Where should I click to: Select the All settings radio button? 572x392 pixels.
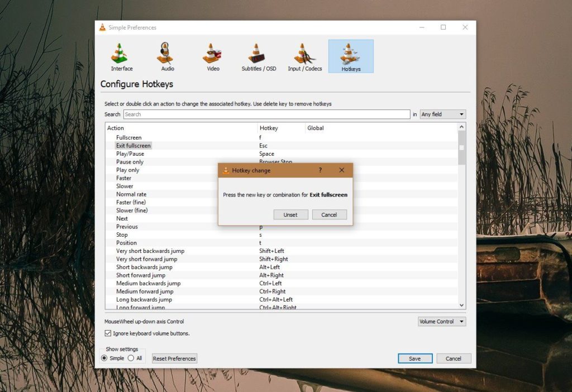point(133,358)
